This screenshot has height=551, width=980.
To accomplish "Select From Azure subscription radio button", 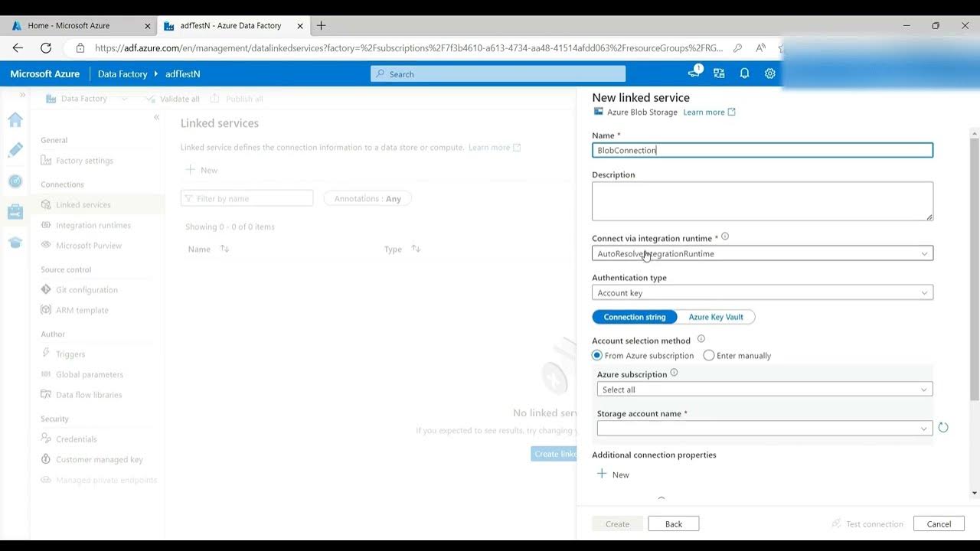I will [x=597, y=355].
